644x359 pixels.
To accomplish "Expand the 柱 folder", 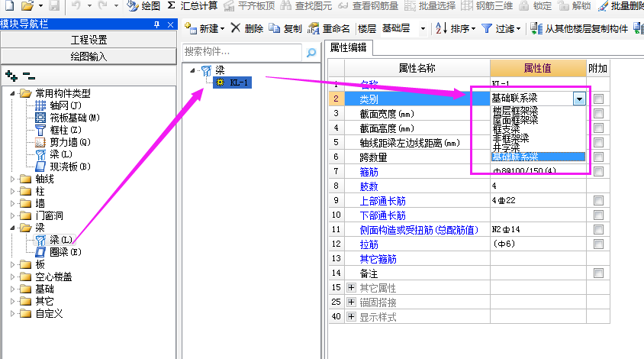I will click(12, 191).
